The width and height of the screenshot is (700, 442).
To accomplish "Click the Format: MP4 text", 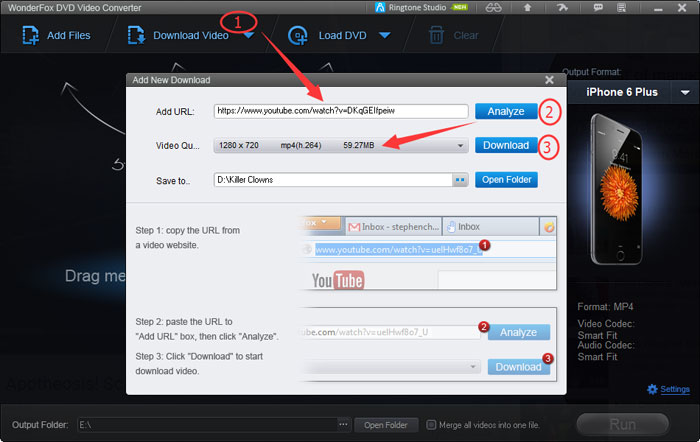I will point(605,307).
